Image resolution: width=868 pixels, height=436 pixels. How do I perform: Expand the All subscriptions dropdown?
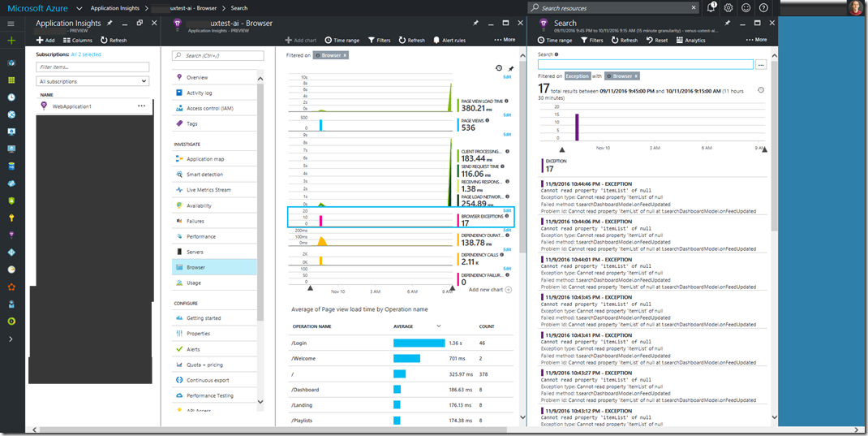92,81
